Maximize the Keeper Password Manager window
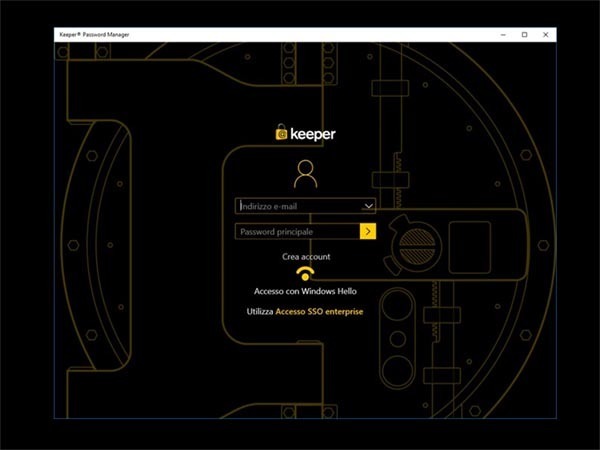 click(524, 34)
